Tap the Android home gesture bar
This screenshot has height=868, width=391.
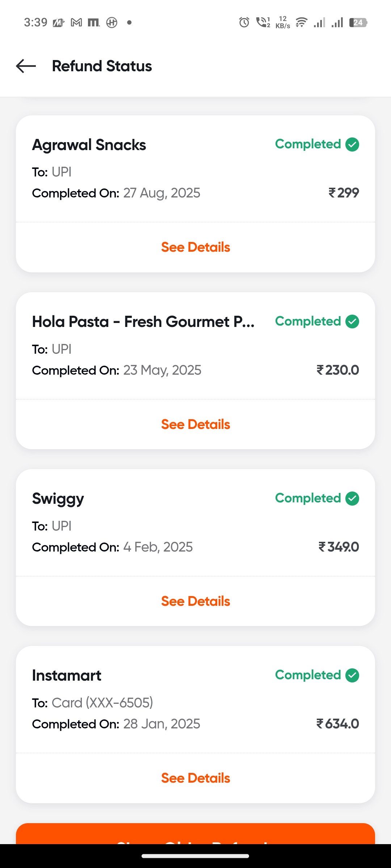[x=195, y=856]
